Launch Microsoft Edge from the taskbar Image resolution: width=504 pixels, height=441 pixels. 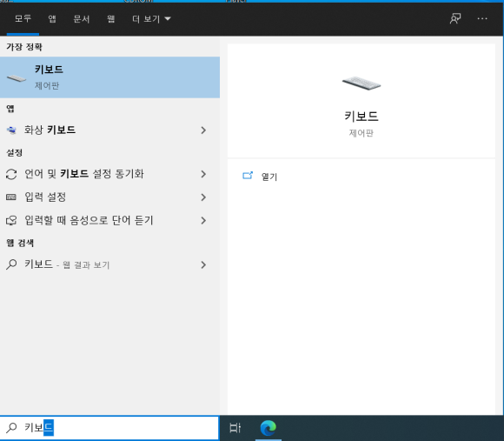268,428
